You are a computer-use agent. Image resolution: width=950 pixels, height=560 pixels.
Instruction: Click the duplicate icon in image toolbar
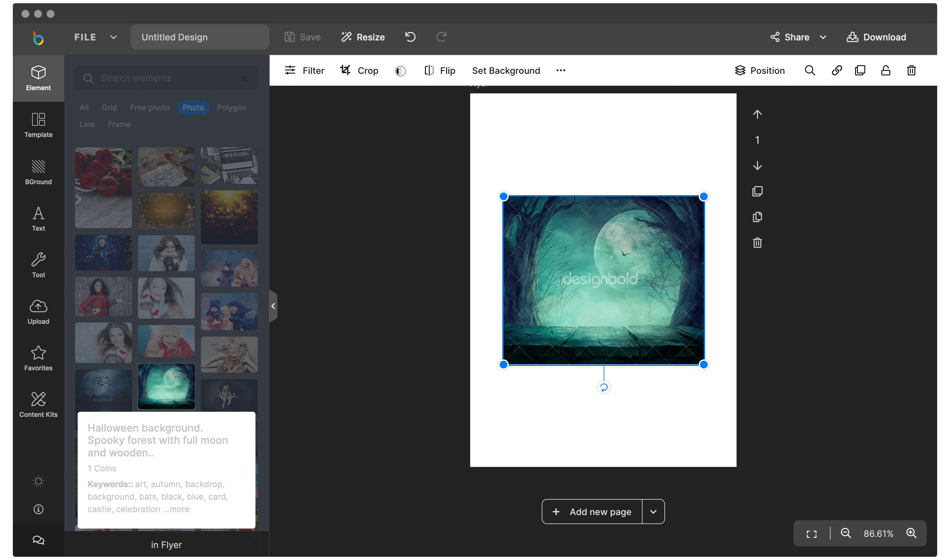pyautogui.click(x=860, y=71)
